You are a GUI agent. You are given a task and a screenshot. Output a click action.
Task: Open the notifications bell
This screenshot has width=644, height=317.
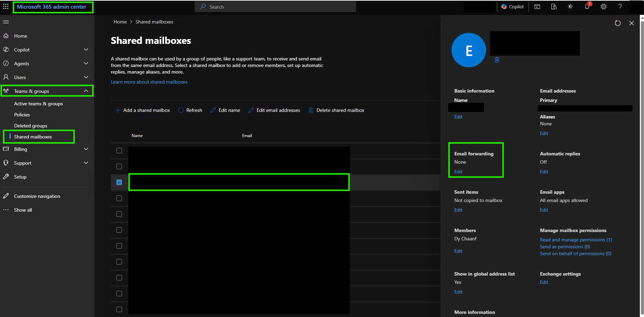click(587, 7)
